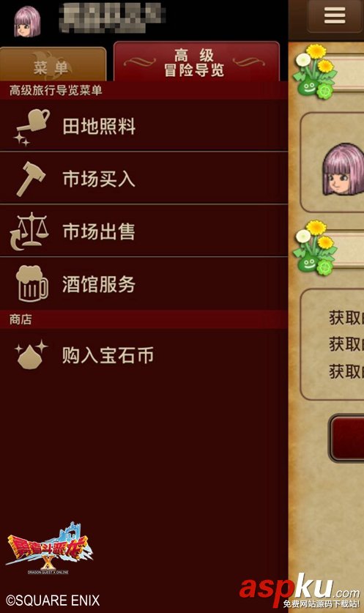
Task: Click the blurred player name at top
Action: [112, 17]
